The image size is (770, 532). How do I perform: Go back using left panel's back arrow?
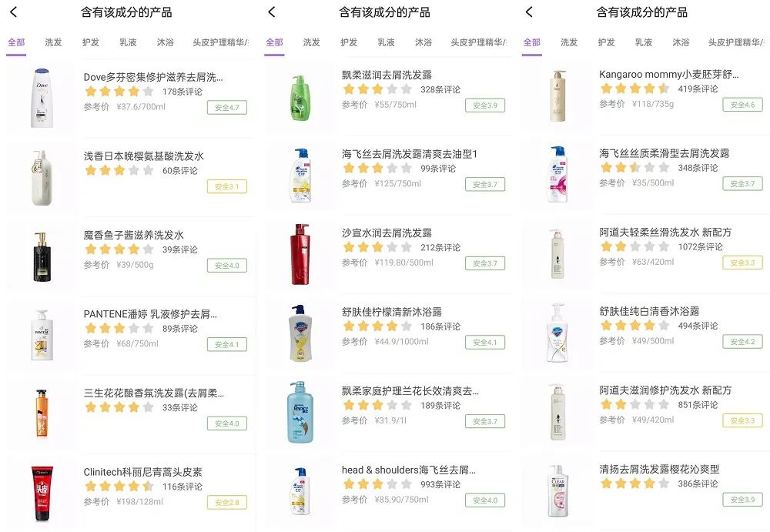click(14, 12)
